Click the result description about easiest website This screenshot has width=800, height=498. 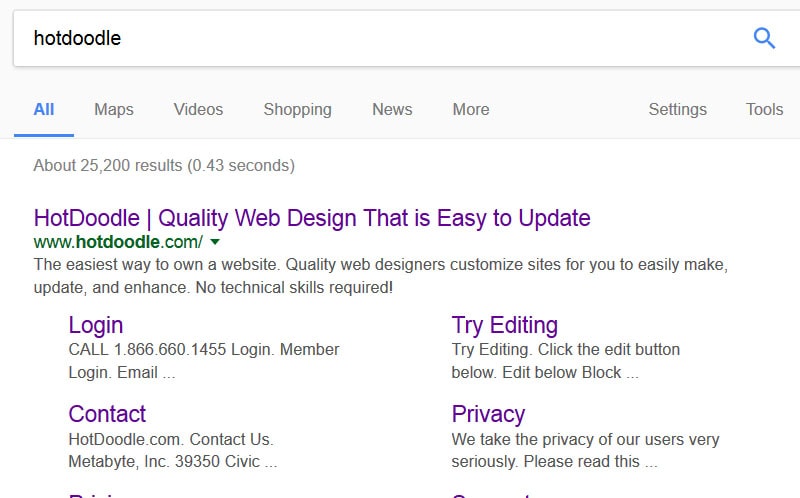point(381,276)
